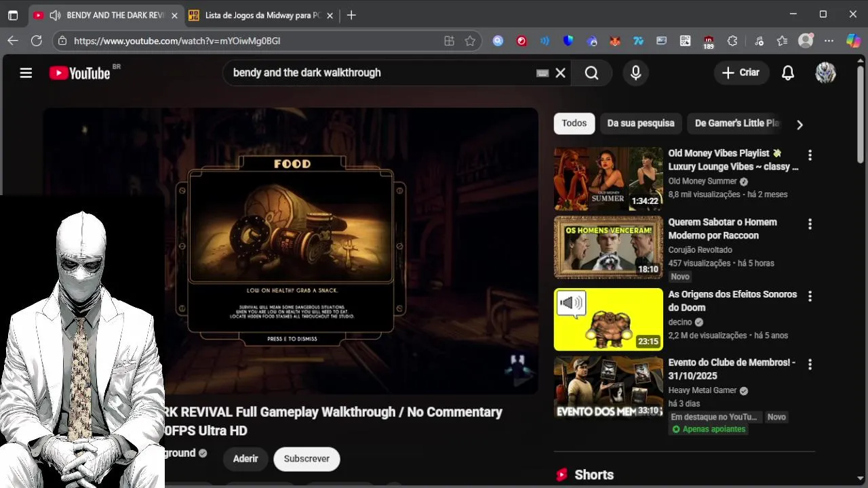Open the MetaMask fox extension
Viewport: 868px width, 488px height.
click(x=615, y=41)
